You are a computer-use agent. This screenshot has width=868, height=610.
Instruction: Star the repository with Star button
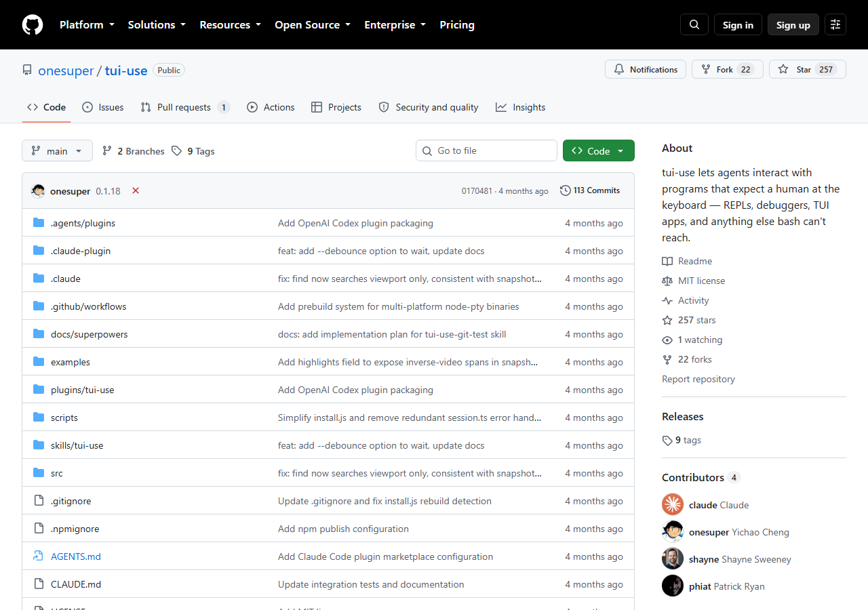[x=808, y=69]
